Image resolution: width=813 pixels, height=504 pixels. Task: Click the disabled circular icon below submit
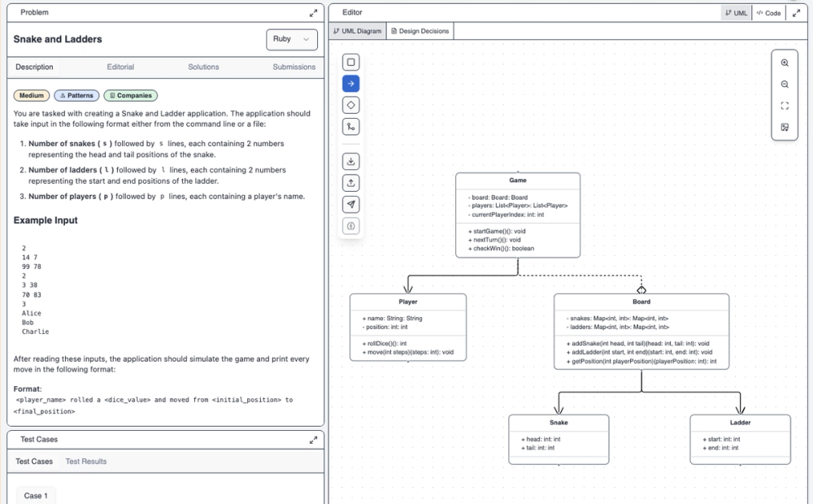click(351, 225)
